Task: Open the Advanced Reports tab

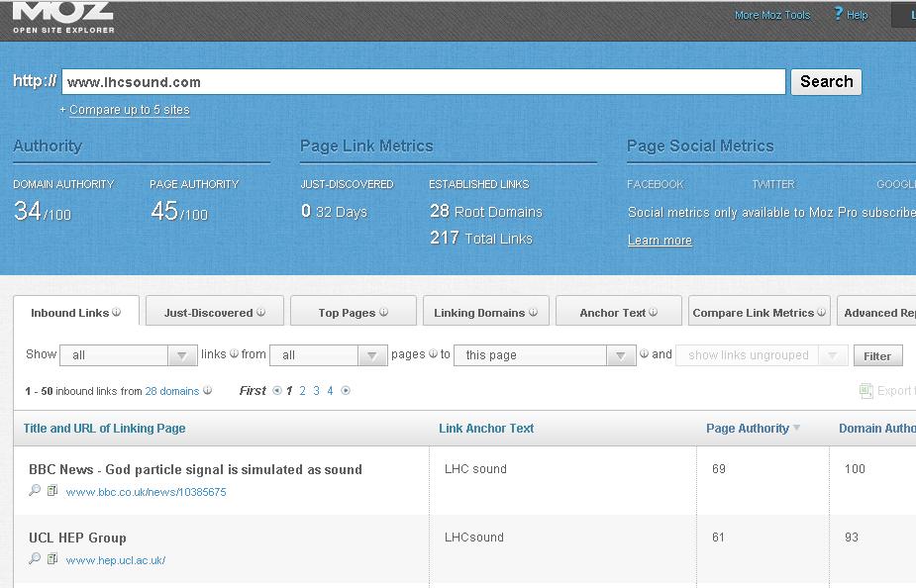Action: click(876, 312)
